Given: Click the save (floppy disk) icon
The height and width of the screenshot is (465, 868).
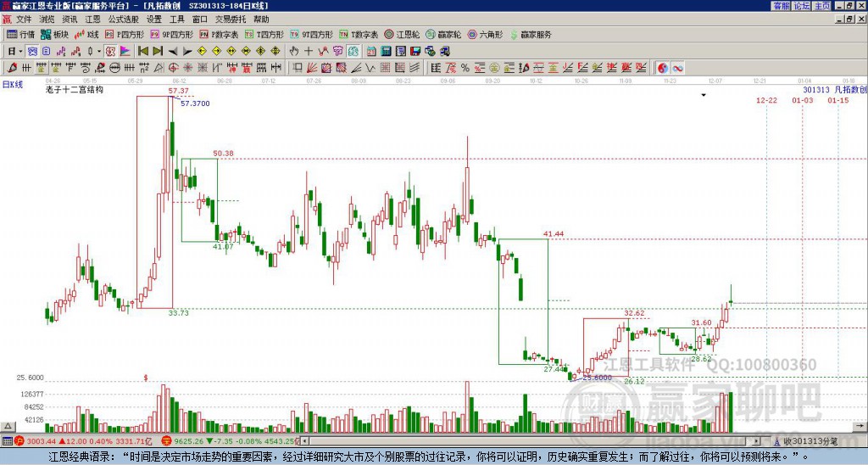Looking at the screenshot, I should click(415, 52).
